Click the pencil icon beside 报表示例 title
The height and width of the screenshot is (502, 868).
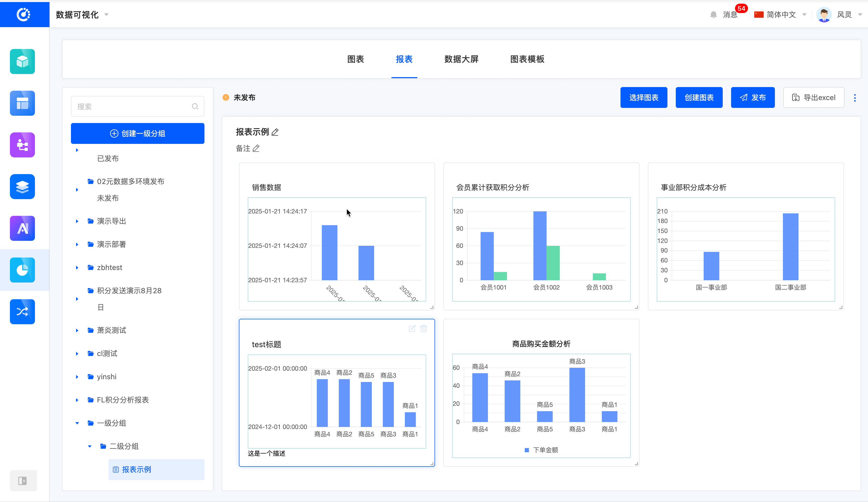[275, 132]
